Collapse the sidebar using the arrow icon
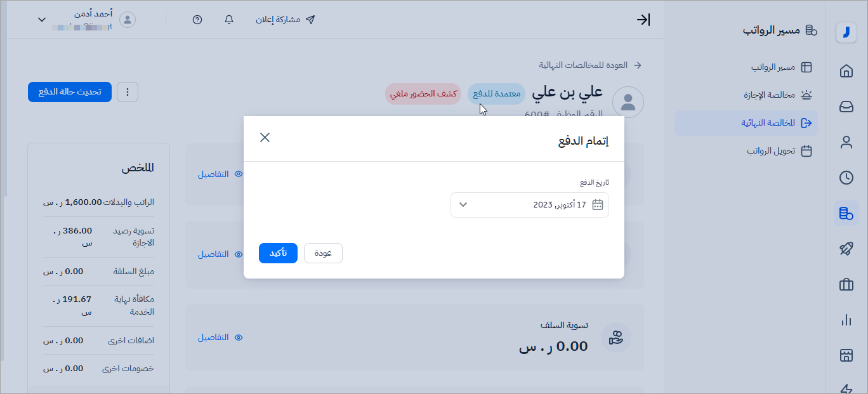The height and width of the screenshot is (394, 868). (643, 20)
